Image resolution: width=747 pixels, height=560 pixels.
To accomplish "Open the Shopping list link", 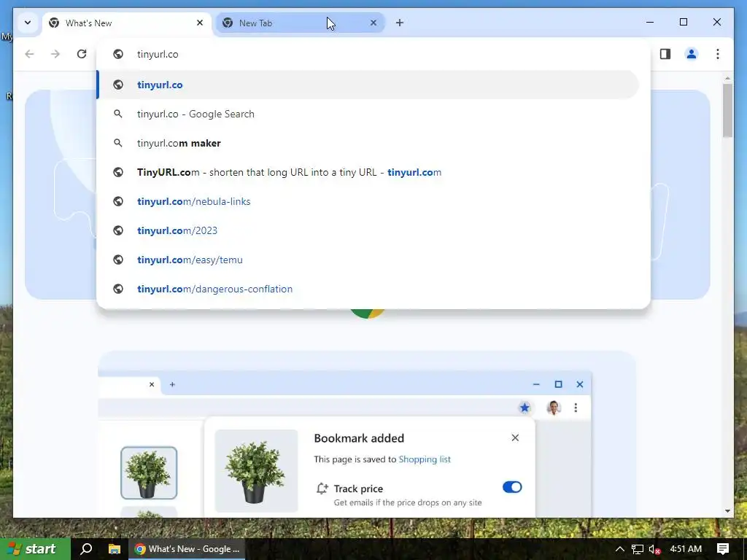I will 425,459.
